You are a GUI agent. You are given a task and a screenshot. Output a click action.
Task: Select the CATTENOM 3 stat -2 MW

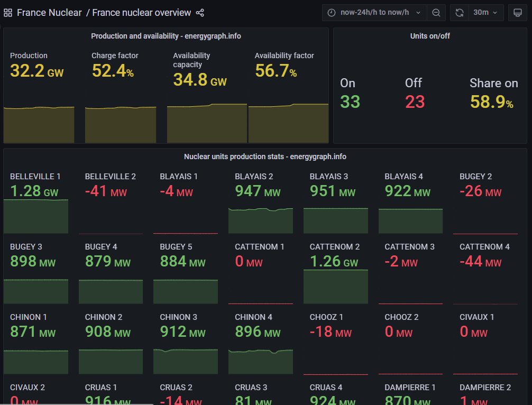401,261
